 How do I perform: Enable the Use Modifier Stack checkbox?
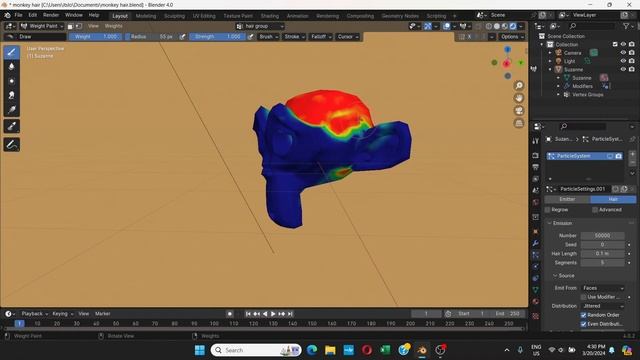pos(583,297)
